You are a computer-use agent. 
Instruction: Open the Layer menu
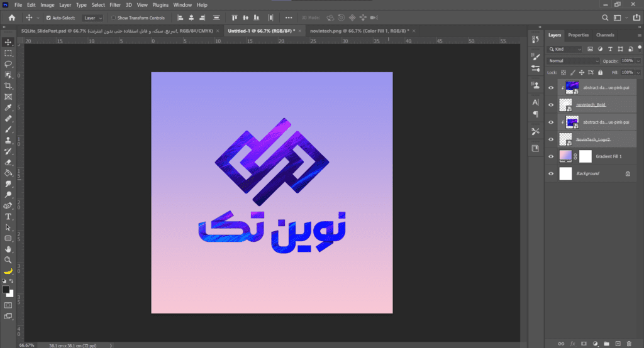pyautogui.click(x=65, y=5)
